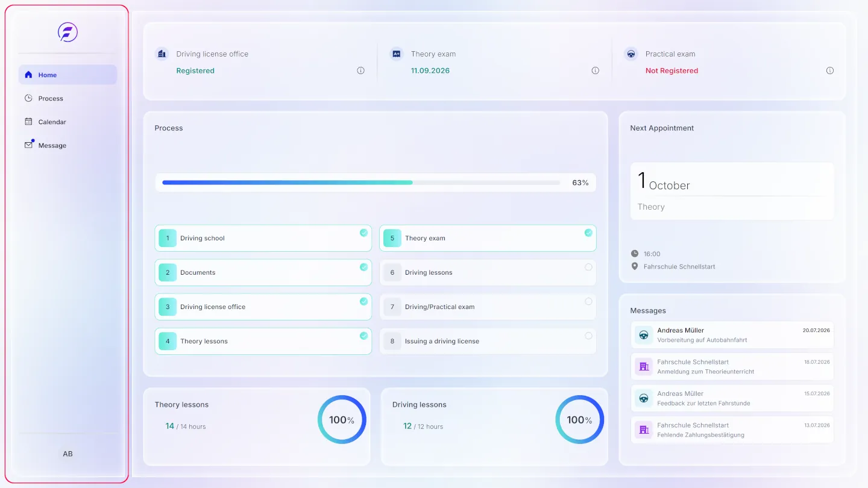Open the 1 October Theory appointment card

point(732,191)
